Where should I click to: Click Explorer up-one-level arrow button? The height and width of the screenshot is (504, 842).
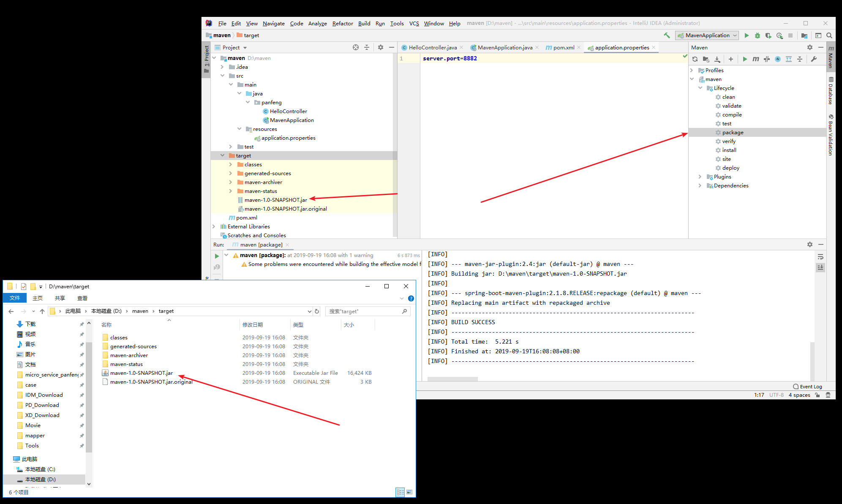pos(42,311)
